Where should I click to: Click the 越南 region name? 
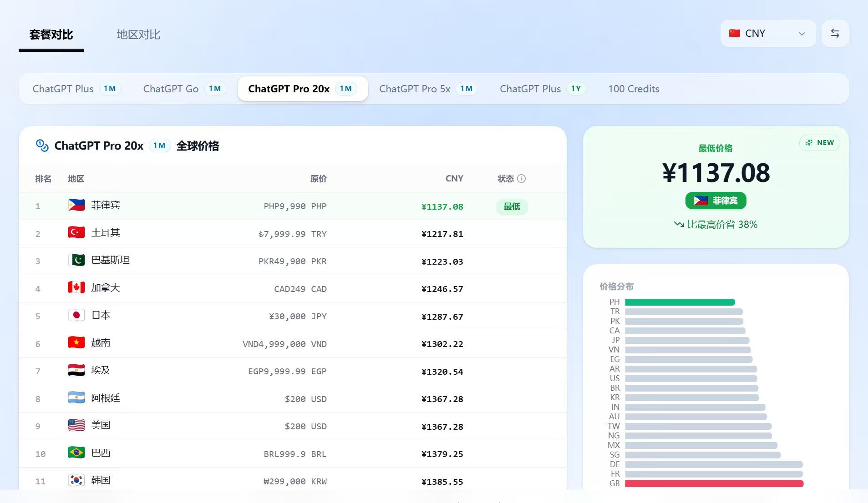tap(101, 343)
